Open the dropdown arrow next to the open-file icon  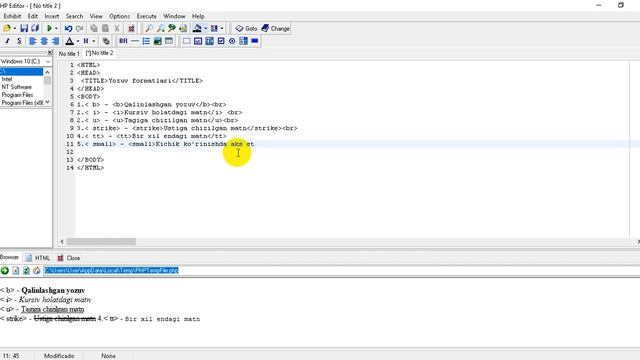coord(15,28)
